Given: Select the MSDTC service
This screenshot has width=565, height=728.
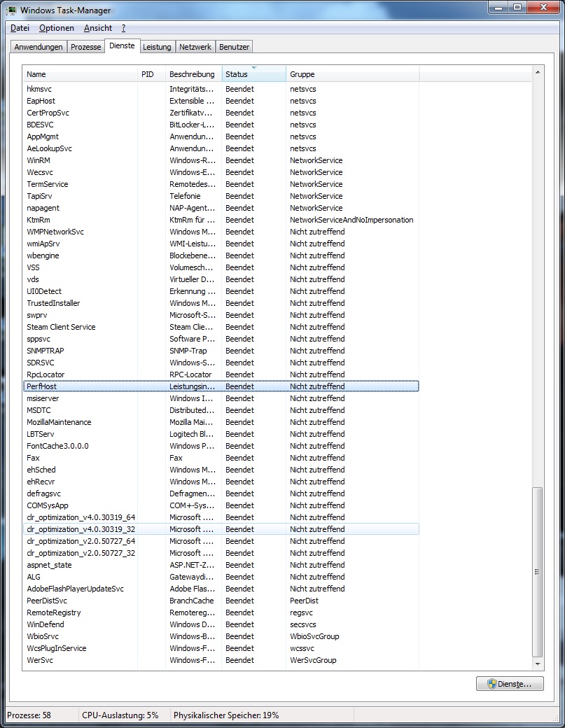Looking at the screenshot, I should (x=221, y=410).
